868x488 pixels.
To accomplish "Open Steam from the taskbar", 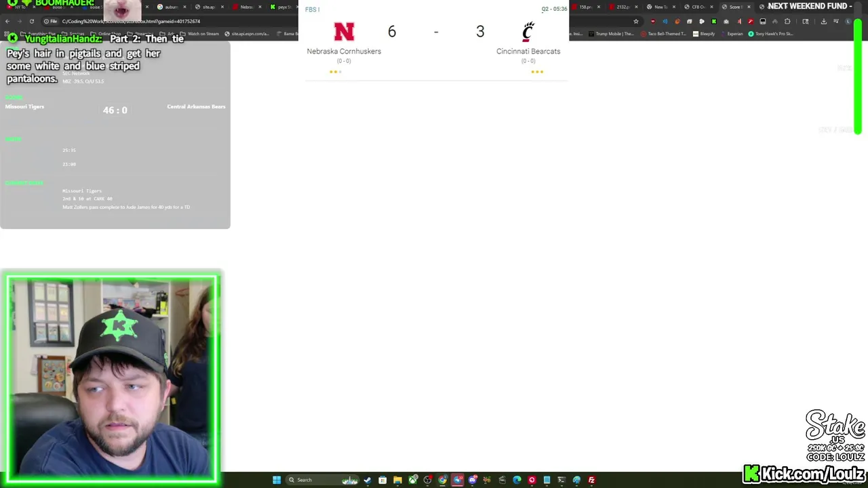I will coord(368,480).
